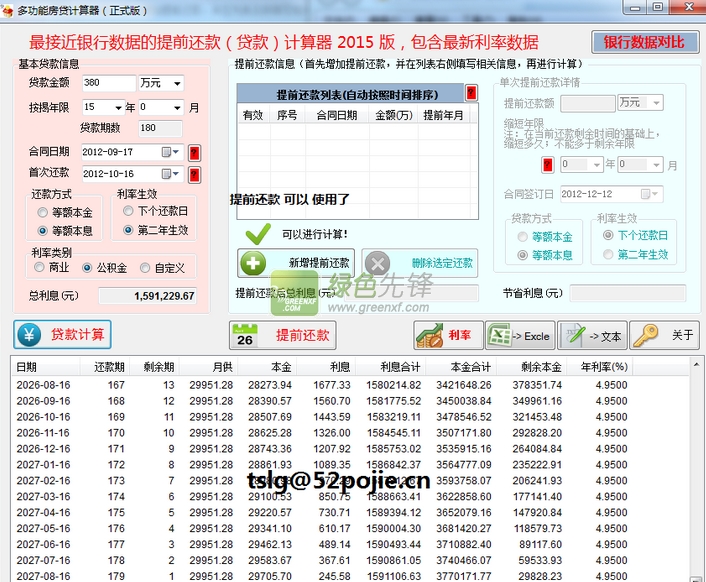Open the 缩短年限 years dropdown
Screen dimensions: 706x582
pyautogui.click(x=597, y=165)
